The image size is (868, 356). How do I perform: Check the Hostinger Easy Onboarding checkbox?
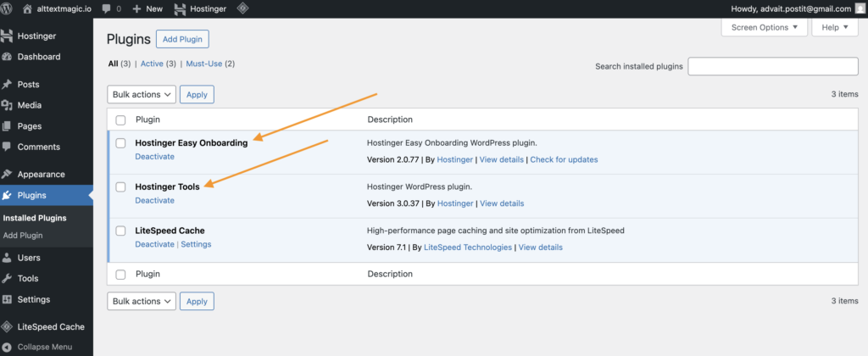(x=120, y=143)
